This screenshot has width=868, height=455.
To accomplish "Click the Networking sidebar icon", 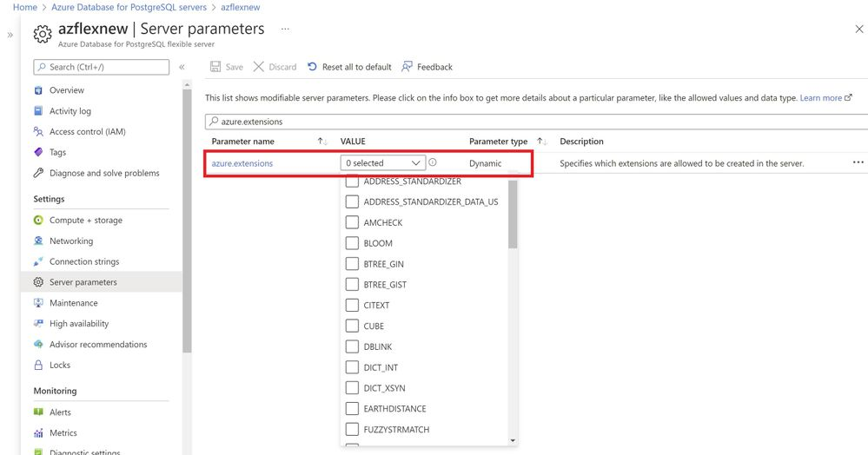I will [x=38, y=241].
